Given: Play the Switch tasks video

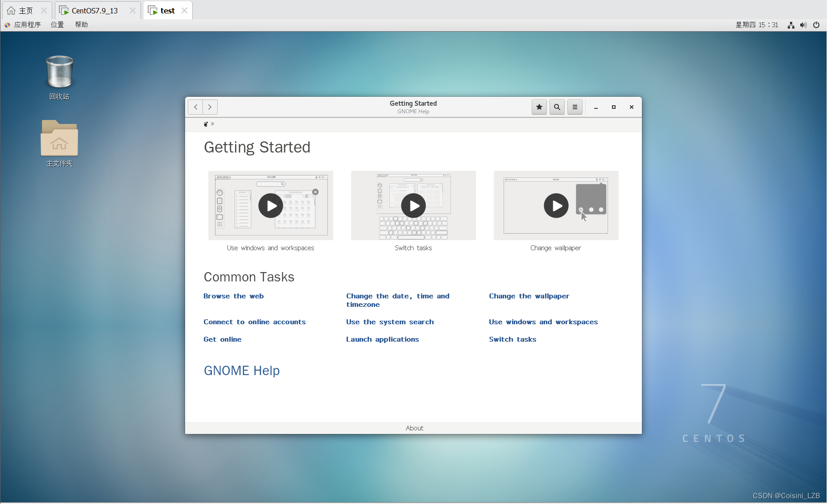Looking at the screenshot, I should (x=413, y=206).
